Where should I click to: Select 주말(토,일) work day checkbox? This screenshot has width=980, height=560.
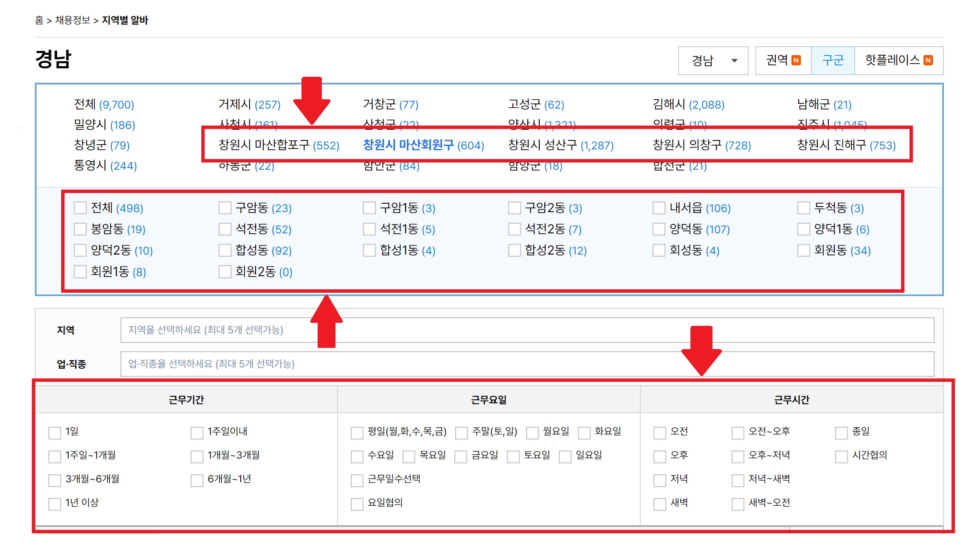point(462,433)
